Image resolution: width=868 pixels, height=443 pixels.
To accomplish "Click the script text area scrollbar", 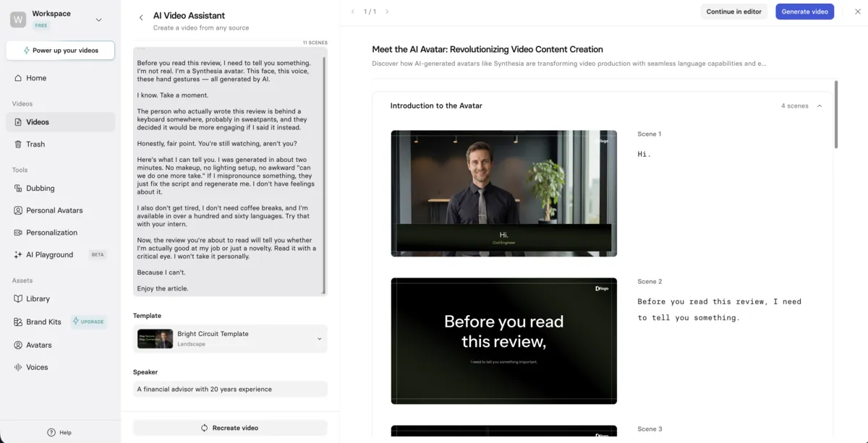I will (324, 175).
